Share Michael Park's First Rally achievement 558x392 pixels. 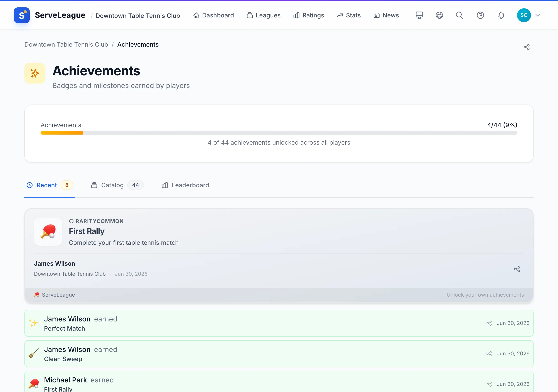(x=489, y=384)
